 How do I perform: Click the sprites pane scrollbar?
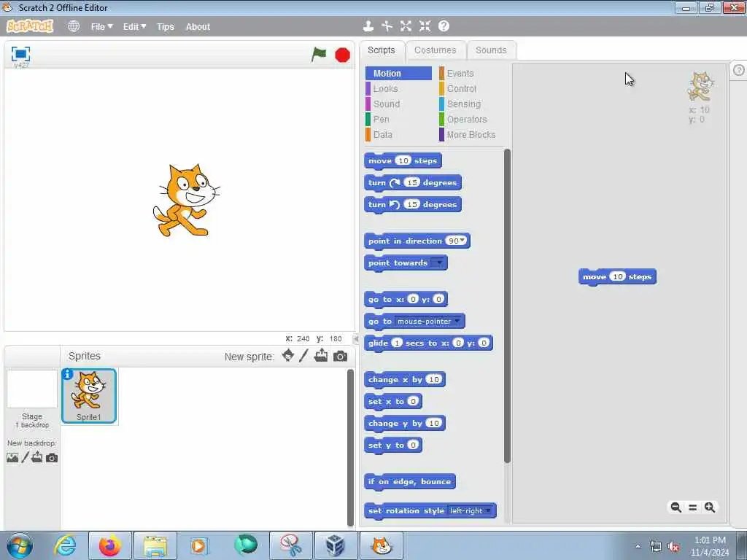pyautogui.click(x=351, y=448)
